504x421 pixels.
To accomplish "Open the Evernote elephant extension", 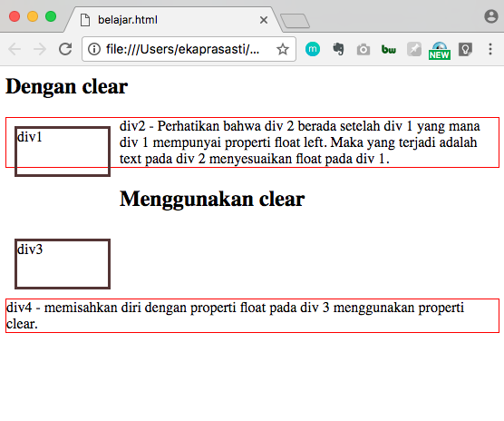I will pyautogui.click(x=338, y=49).
